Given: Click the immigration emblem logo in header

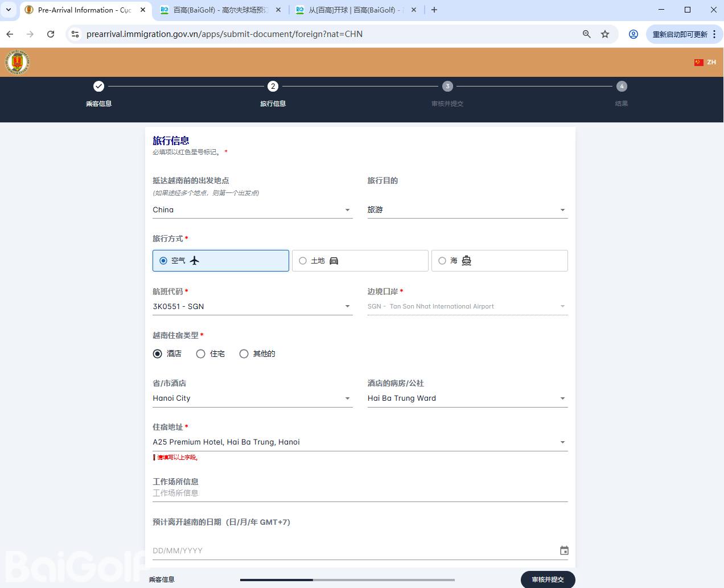Looking at the screenshot, I should coord(18,62).
